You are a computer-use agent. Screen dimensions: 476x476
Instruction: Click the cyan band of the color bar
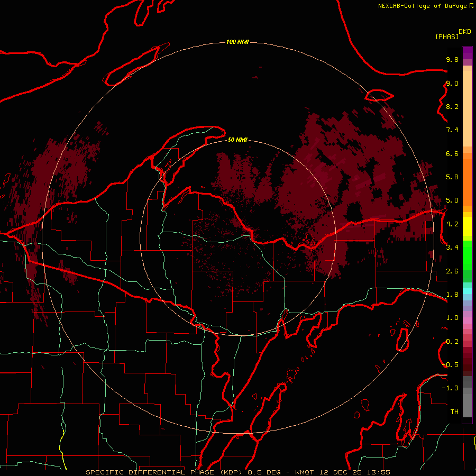pos(467,291)
